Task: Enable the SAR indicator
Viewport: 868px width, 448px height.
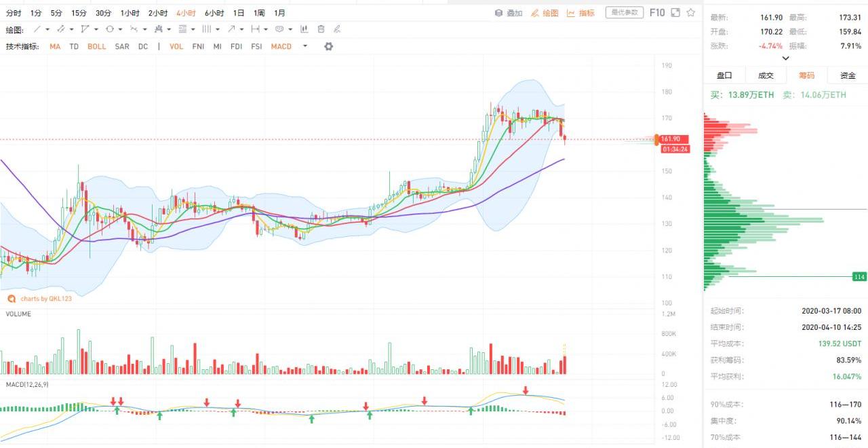Action: tap(122, 47)
